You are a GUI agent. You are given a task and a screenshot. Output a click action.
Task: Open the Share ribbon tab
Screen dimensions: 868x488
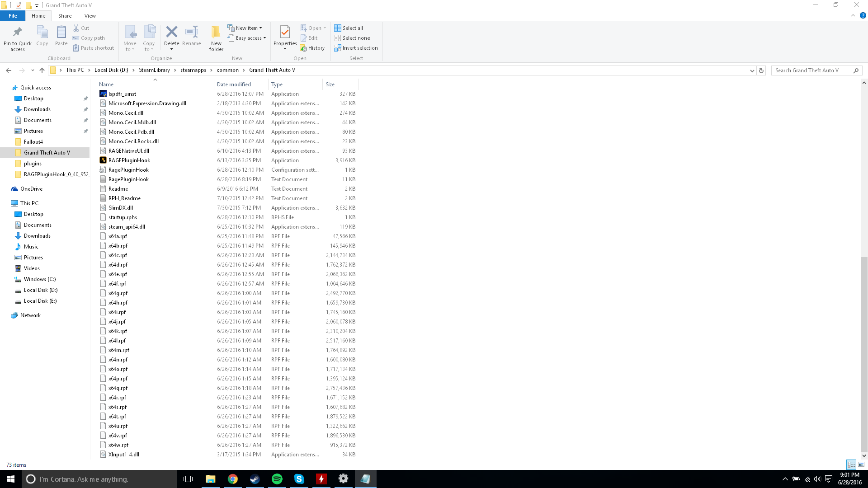(65, 16)
